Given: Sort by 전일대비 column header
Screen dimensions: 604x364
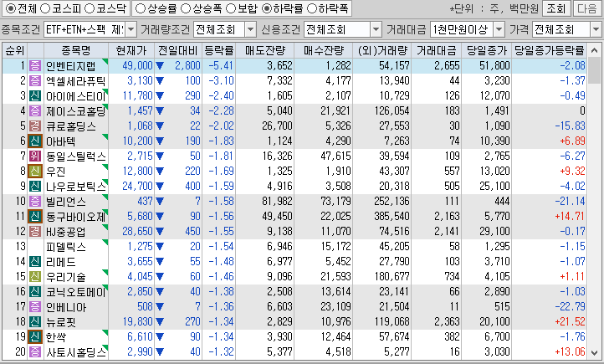Looking at the screenshot, I should coord(178,50).
